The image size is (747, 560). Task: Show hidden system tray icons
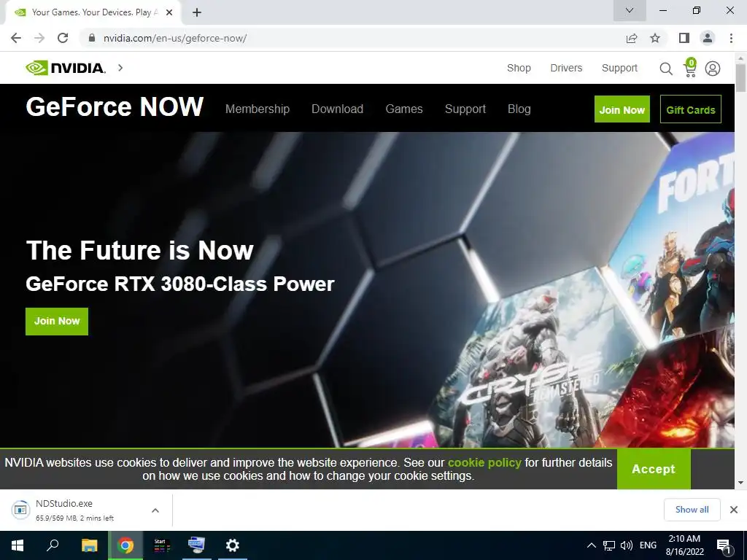(591, 545)
